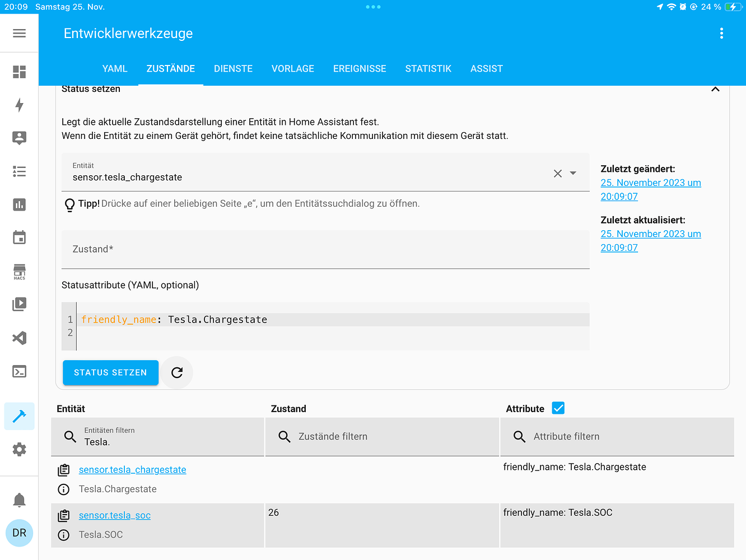746x560 pixels.
Task: Select the Developer Tools hammer icon
Action: [x=19, y=416]
